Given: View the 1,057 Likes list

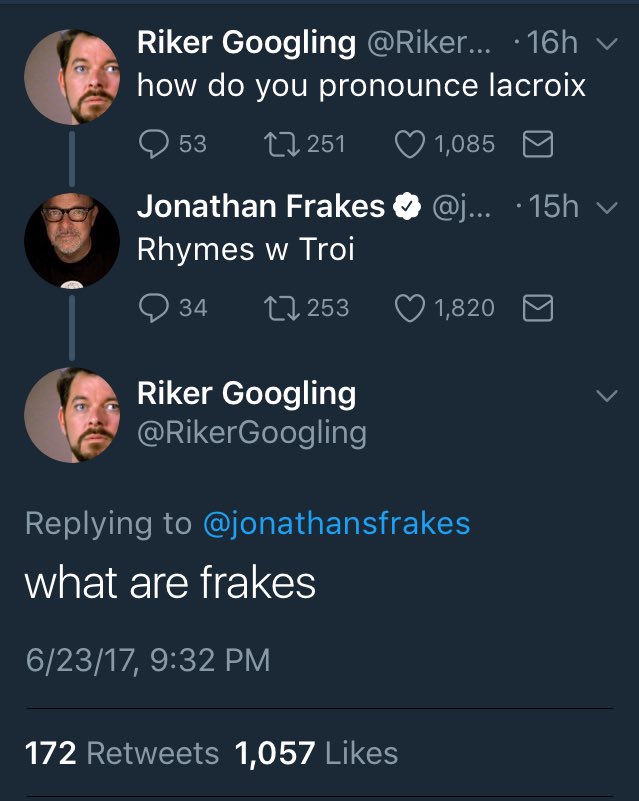Looking at the screenshot, I should click(x=316, y=752).
